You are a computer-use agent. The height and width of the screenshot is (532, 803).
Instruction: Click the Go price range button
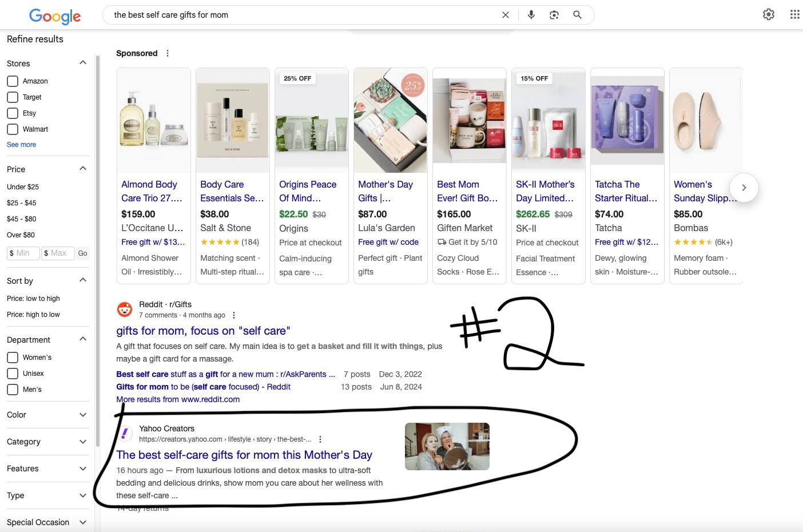[x=83, y=253]
